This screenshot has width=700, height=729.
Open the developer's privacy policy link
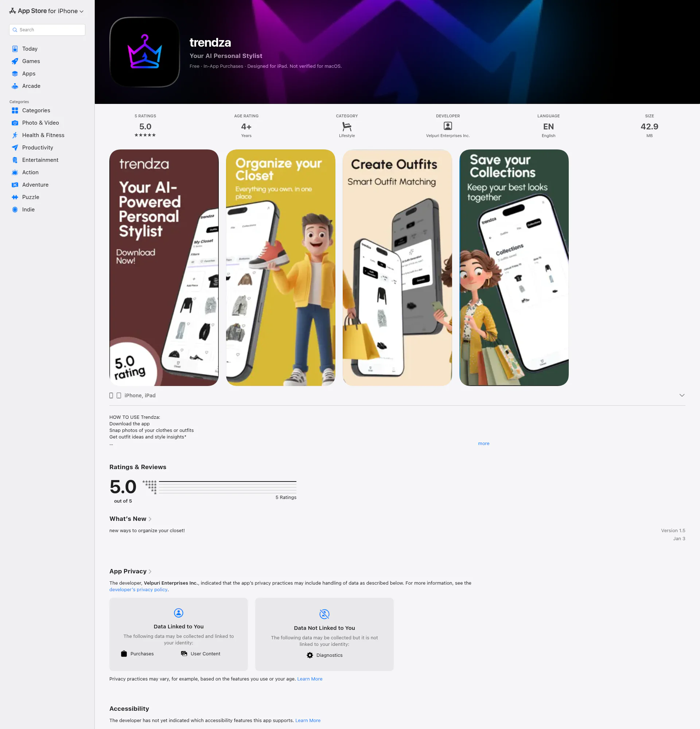click(x=139, y=589)
